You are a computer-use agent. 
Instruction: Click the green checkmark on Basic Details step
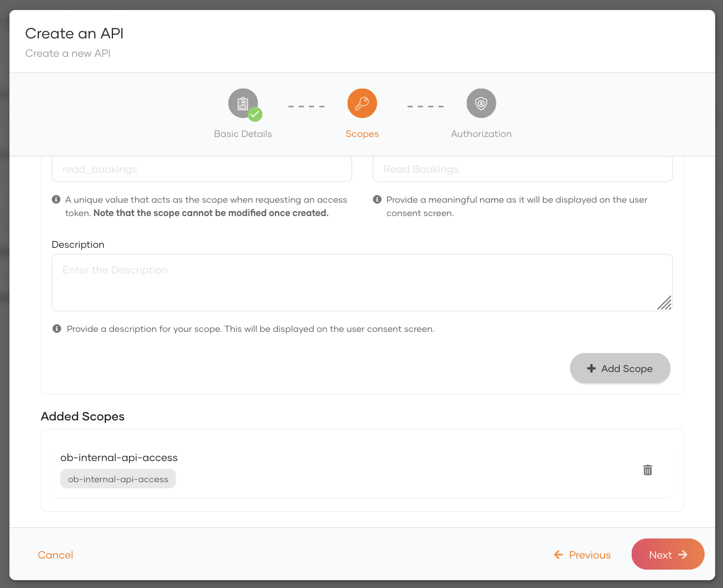(x=256, y=115)
